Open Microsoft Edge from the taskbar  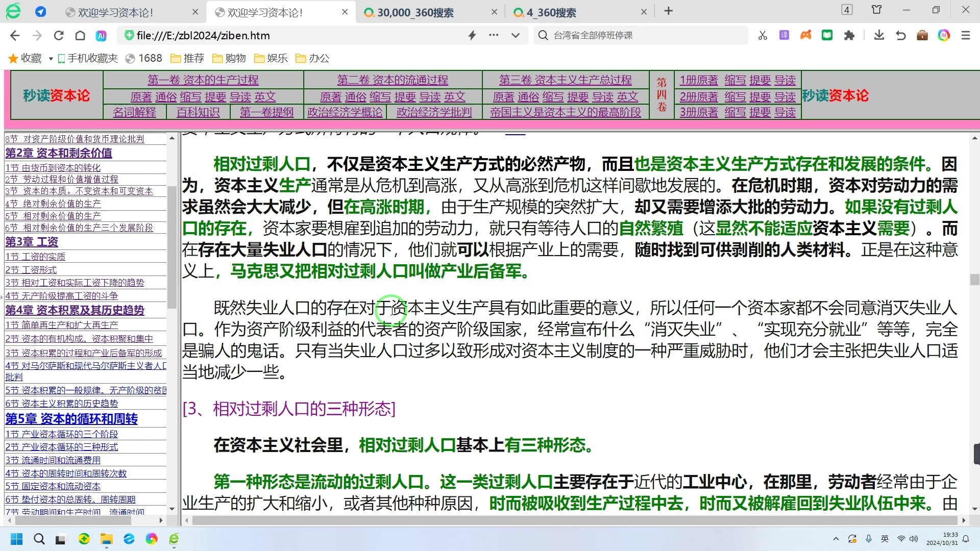pos(129,539)
